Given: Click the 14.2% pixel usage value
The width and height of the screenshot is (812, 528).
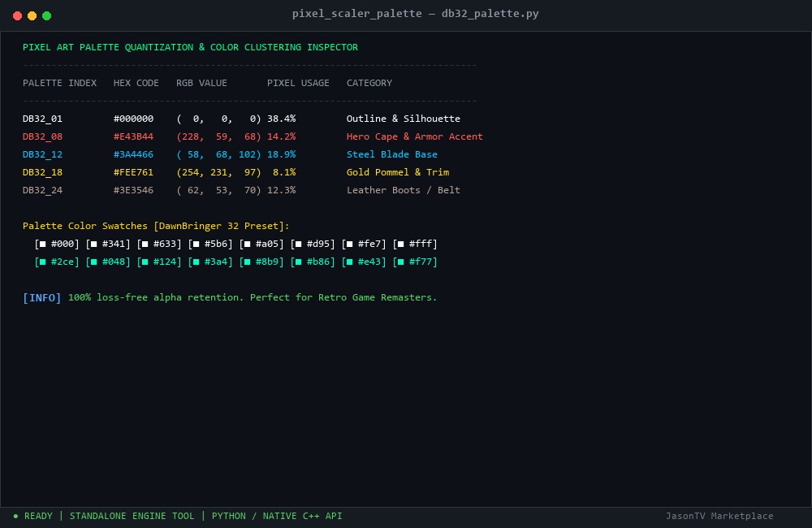Looking at the screenshot, I should pos(282,136).
